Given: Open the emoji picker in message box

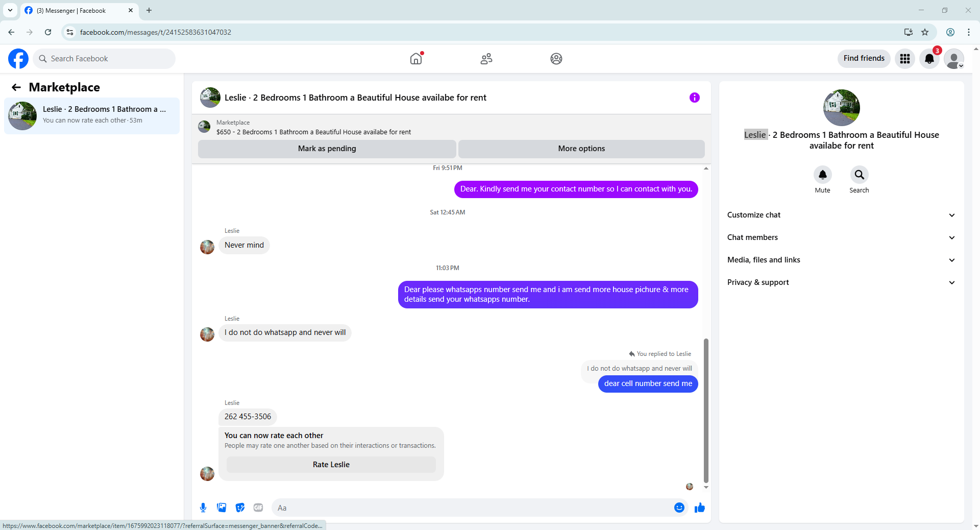Looking at the screenshot, I should 679,508.
